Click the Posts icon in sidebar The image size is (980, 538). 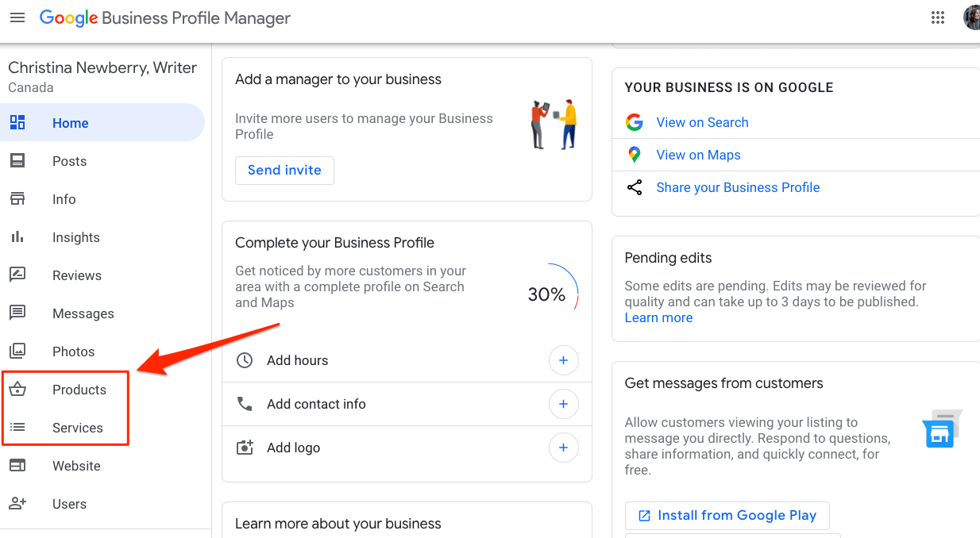(17, 160)
